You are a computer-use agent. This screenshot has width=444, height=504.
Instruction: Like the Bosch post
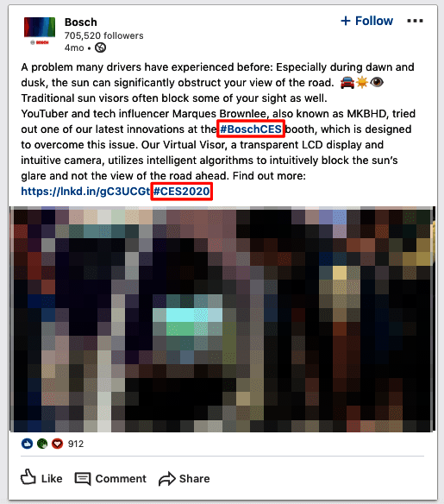coord(41,478)
